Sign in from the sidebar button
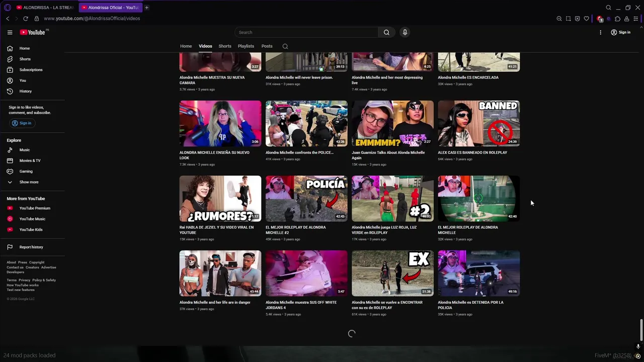Viewport: 644px width, 362px height. pos(22,123)
